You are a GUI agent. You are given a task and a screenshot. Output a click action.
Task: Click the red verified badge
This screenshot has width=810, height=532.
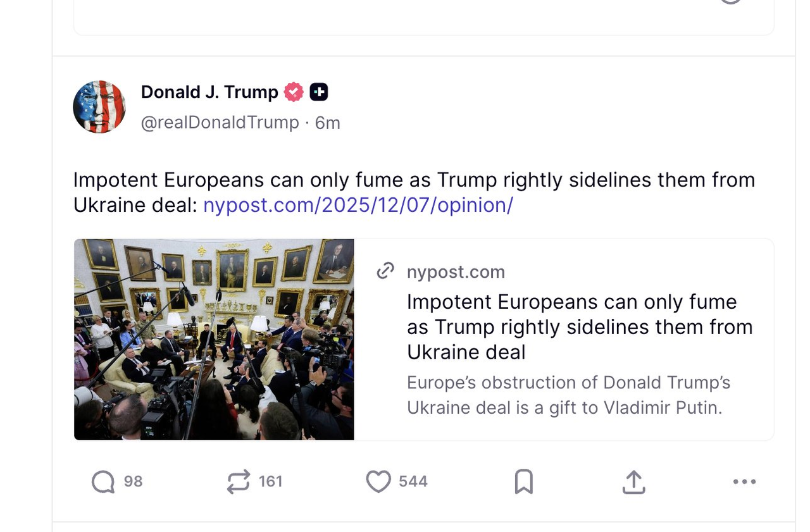pyautogui.click(x=294, y=92)
